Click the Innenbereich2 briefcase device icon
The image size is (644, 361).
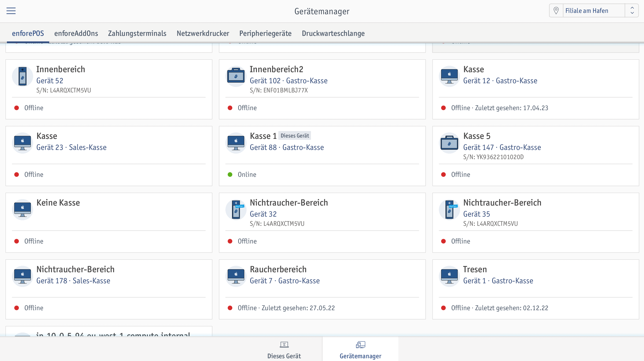pyautogui.click(x=236, y=76)
